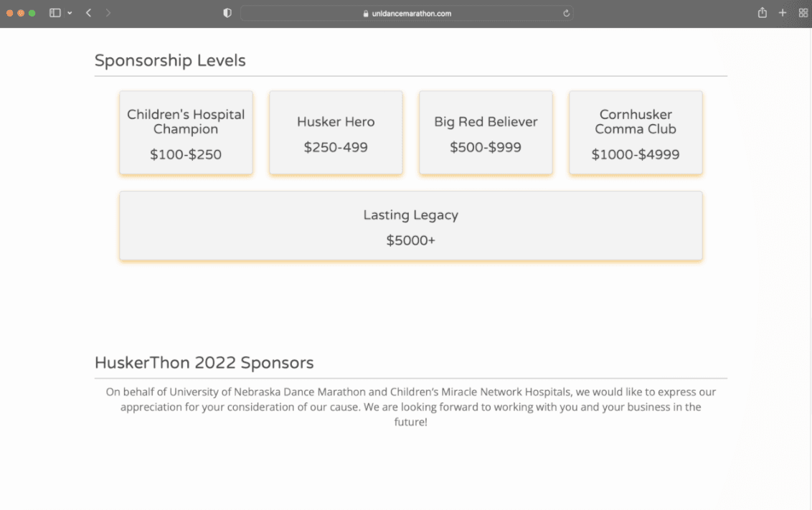Click the forward navigation arrow
Screen dimensions: 812x510
pos(108,13)
